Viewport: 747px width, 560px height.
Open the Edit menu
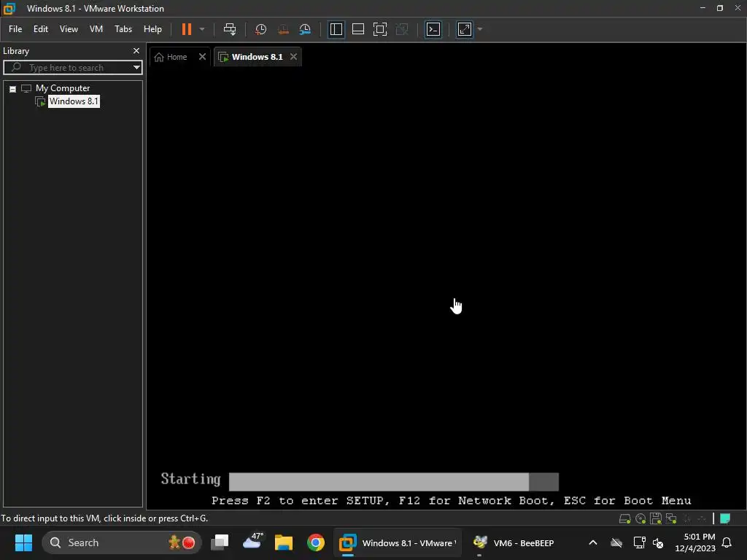pyautogui.click(x=41, y=29)
